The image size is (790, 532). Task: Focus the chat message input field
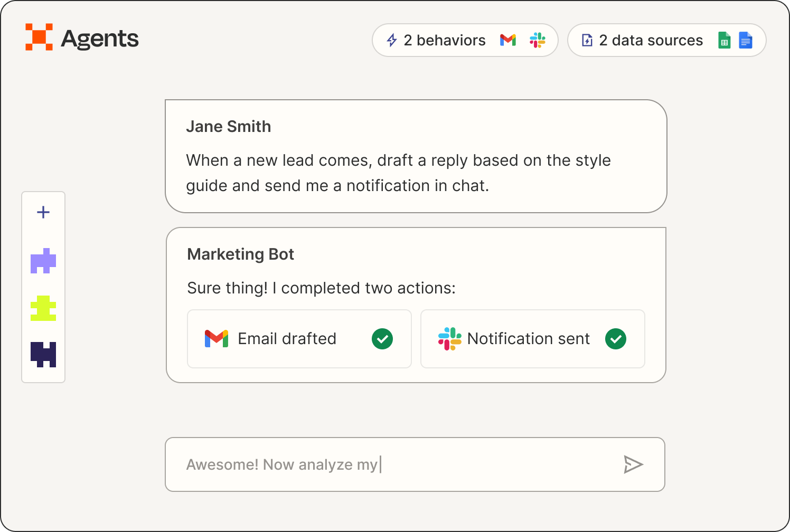coord(391,464)
